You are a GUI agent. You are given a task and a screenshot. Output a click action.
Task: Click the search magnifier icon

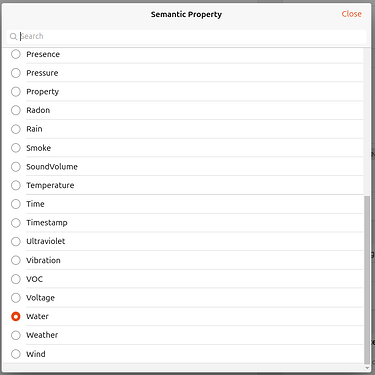pyautogui.click(x=13, y=36)
